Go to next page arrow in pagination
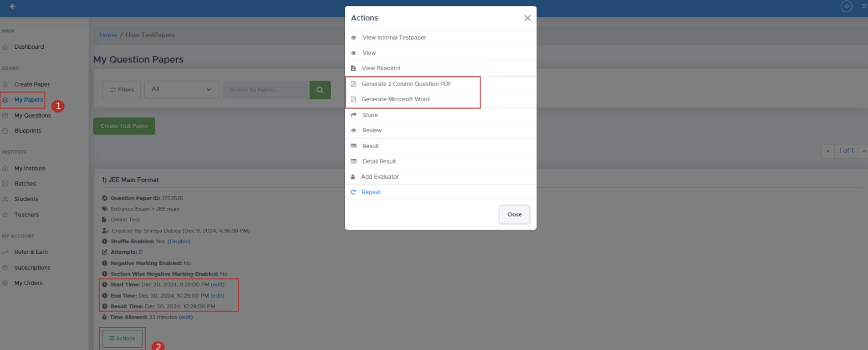This screenshot has width=868, height=350. click(x=864, y=151)
